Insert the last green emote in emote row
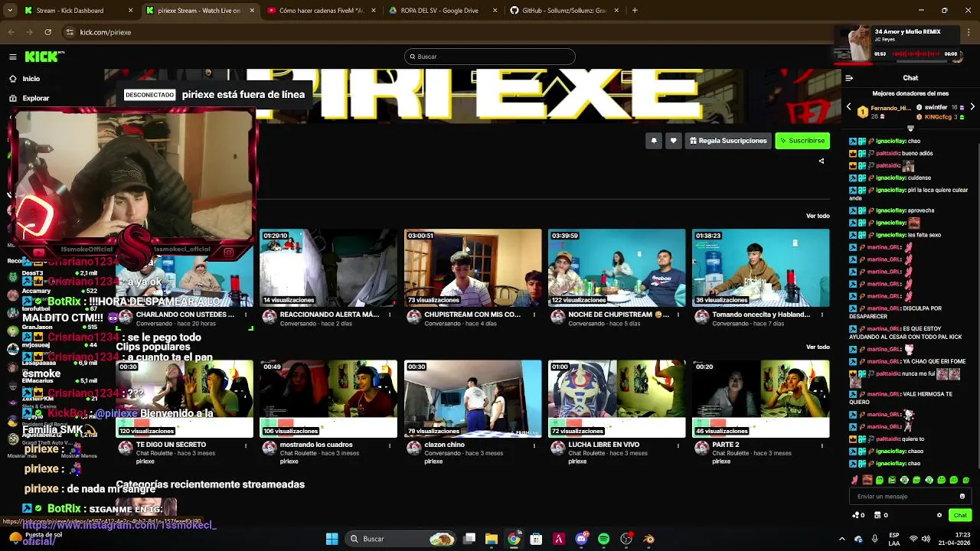 coord(966,480)
